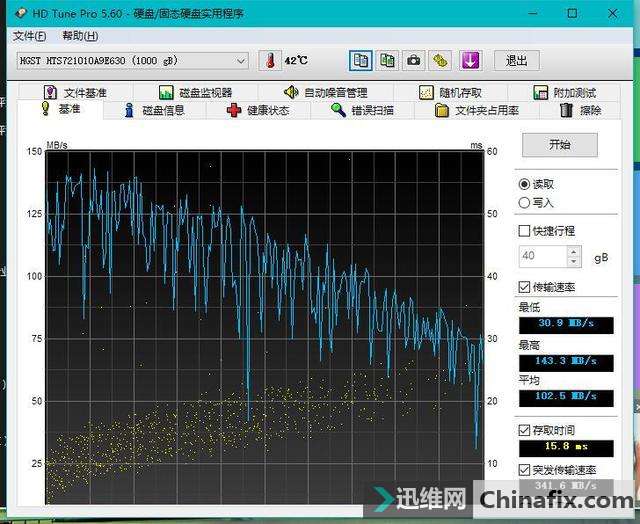The width and height of the screenshot is (640, 524).
Task: Open the 帮助(H) menu
Action: (x=80, y=36)
